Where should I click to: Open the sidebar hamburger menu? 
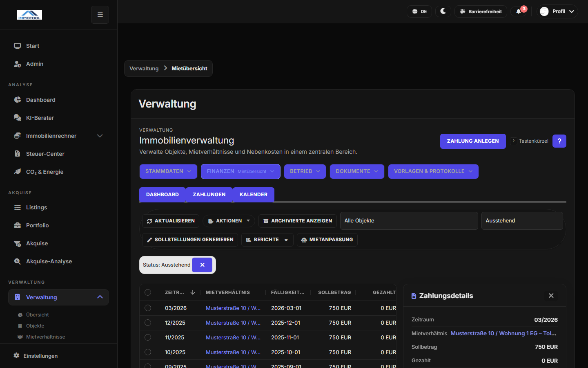pos(100,14)
